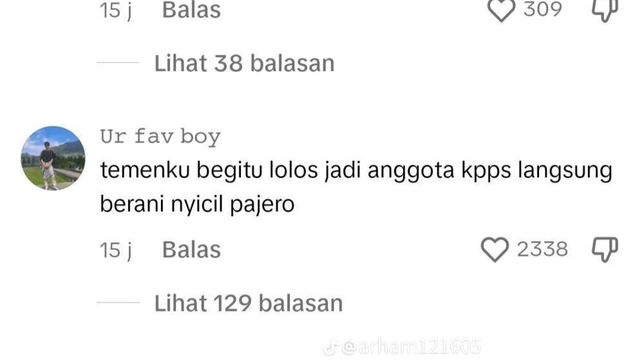Select the comment line starting with temenku

point(356,171)
